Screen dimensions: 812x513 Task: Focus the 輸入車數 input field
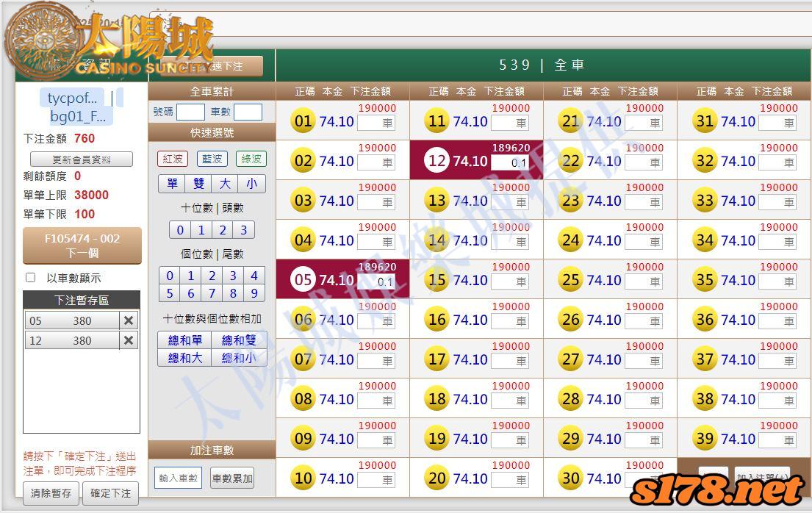click(x=178, y=478)
